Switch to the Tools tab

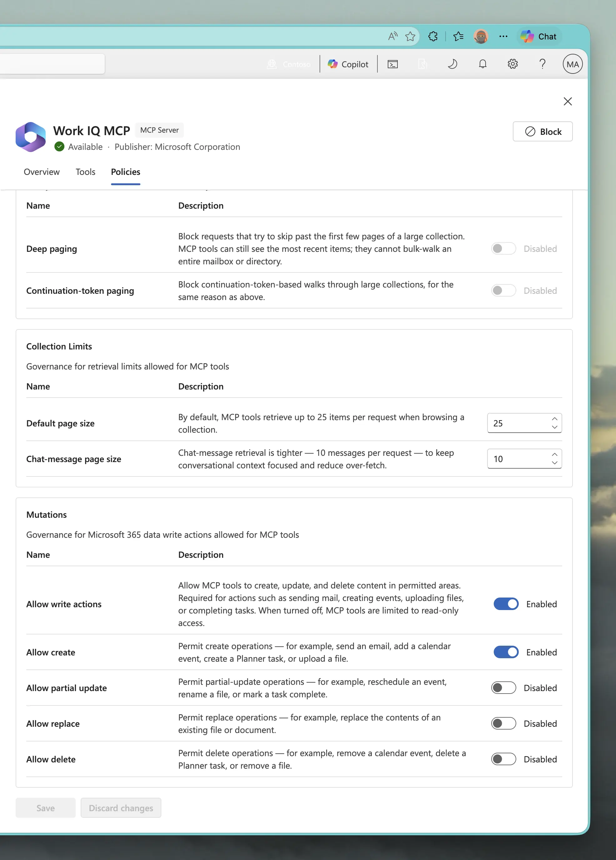85,172
